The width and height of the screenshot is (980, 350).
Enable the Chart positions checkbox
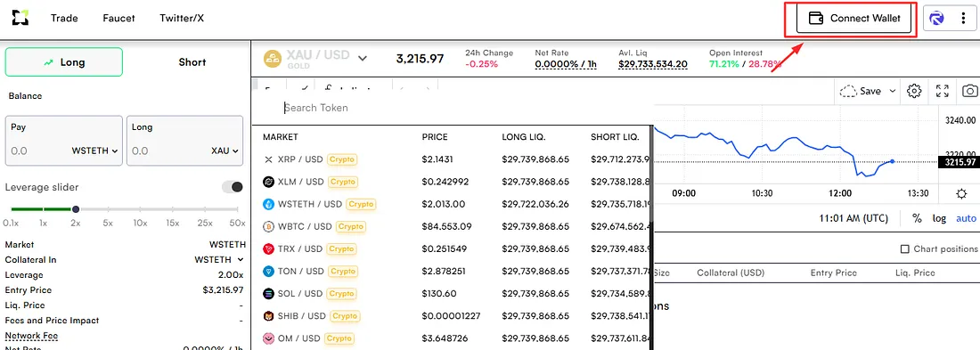[904, 248]
